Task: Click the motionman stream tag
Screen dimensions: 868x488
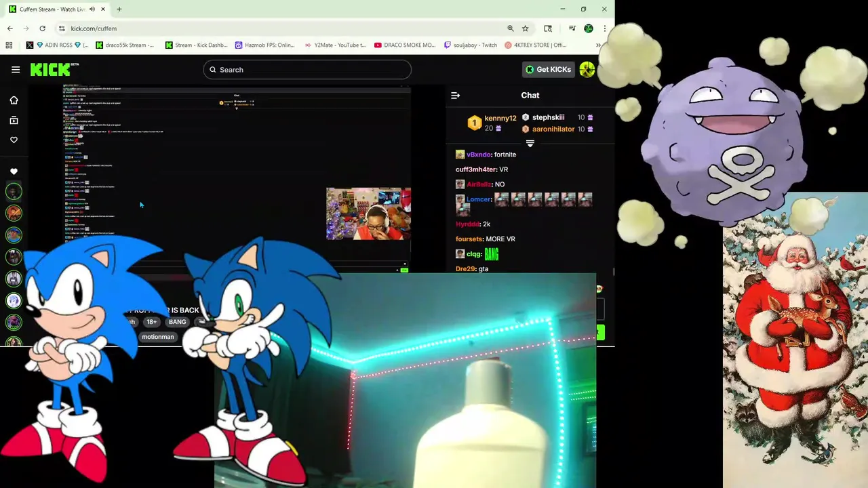Action: (158, 337)
